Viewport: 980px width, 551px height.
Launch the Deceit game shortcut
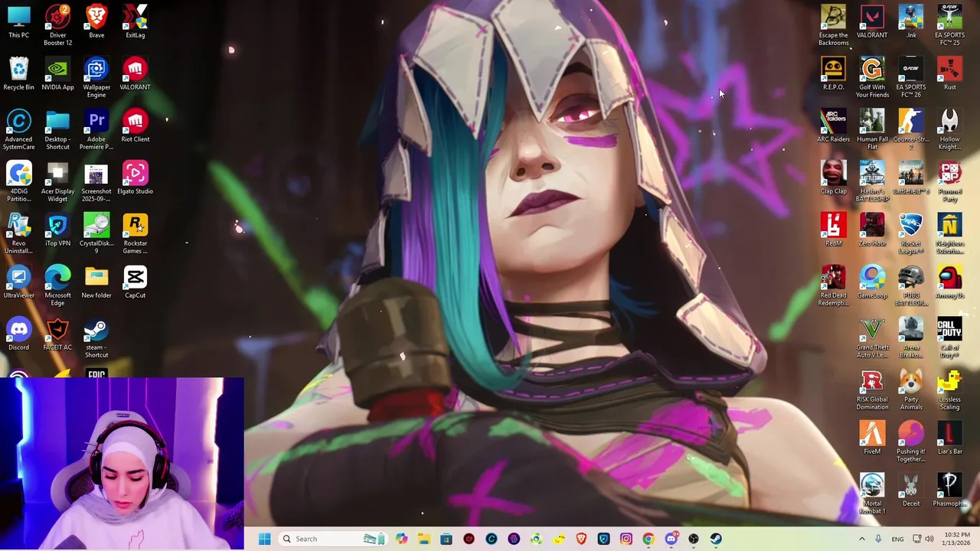coord(911,490)
